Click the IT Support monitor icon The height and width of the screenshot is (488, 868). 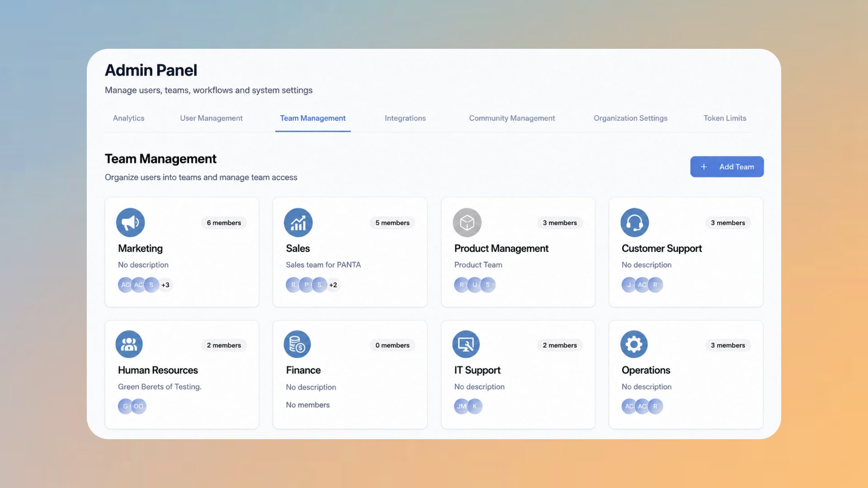(466, 344)
